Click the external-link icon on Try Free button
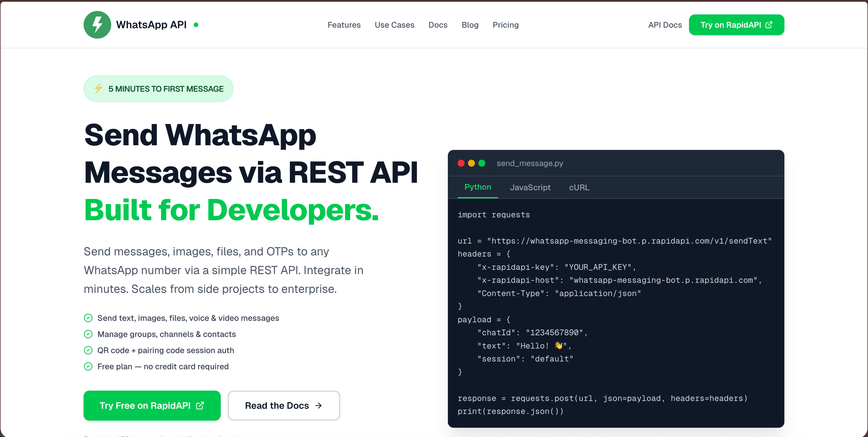 [x=200, y=406]
